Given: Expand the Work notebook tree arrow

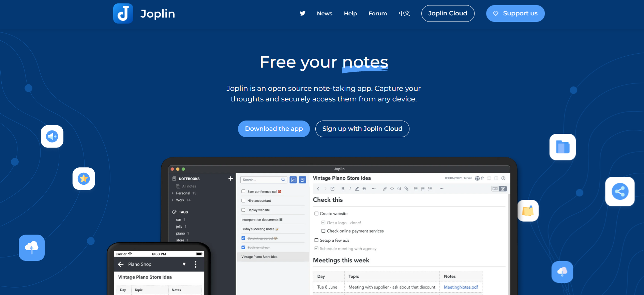Looking at the screenshot, I should pos(173,200).
